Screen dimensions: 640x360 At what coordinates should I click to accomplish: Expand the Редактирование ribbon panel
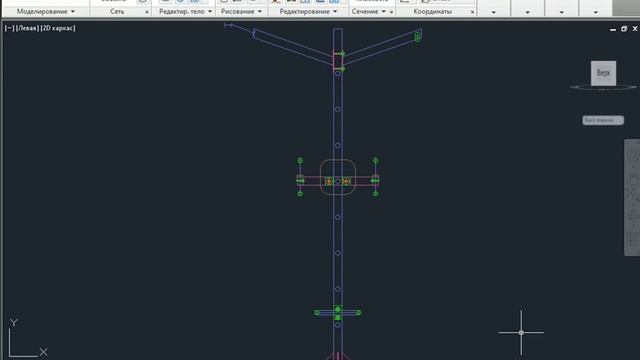coord(308,11)
